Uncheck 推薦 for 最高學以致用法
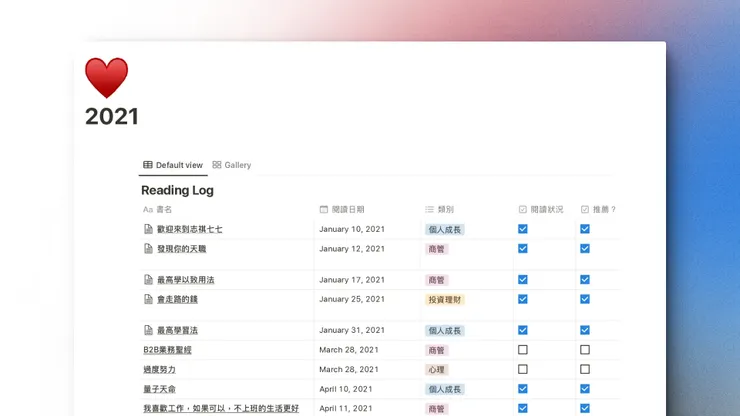This screenshot has height=416, width=740. 585,280
